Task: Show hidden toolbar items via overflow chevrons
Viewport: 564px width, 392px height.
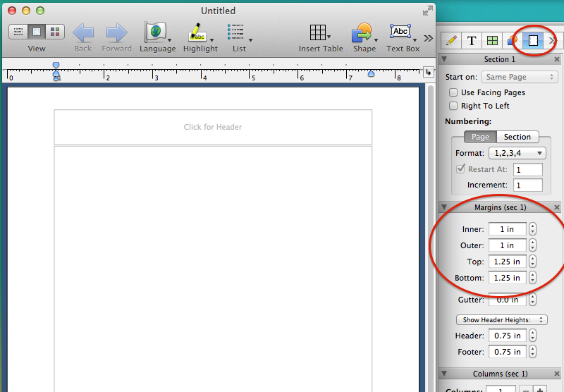Action: [x=428, y=39]
